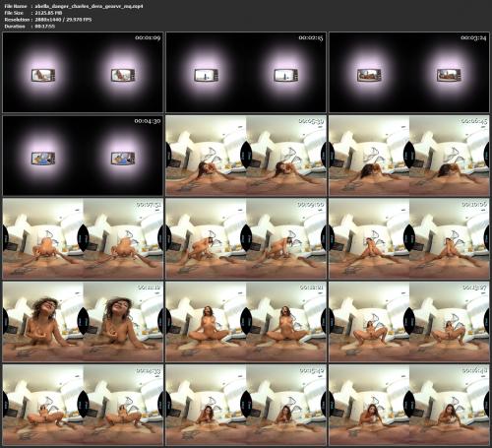
Task: Select the thumbnail at 00:06:45
Action: click(x=409, y=156)
